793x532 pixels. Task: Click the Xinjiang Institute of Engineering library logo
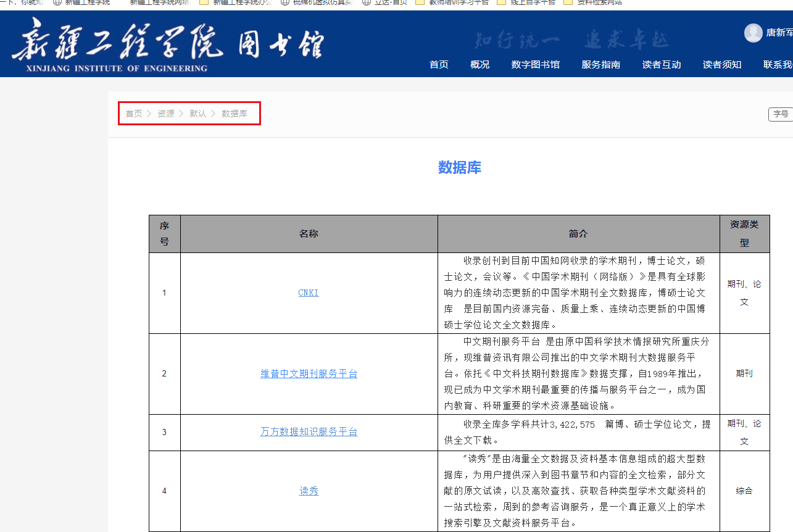[168, 44]
